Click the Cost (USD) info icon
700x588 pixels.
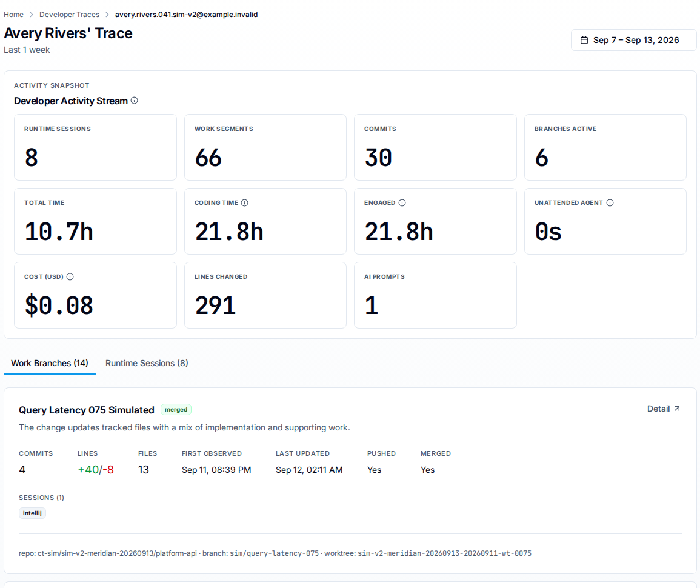(70, 277)
